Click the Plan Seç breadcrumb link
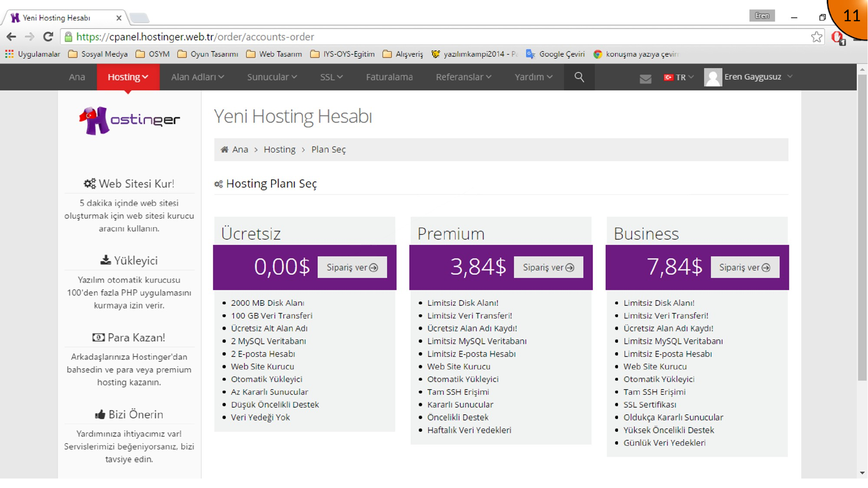The height and width of the screenshot is (488, 868). (x=328, y=150)
